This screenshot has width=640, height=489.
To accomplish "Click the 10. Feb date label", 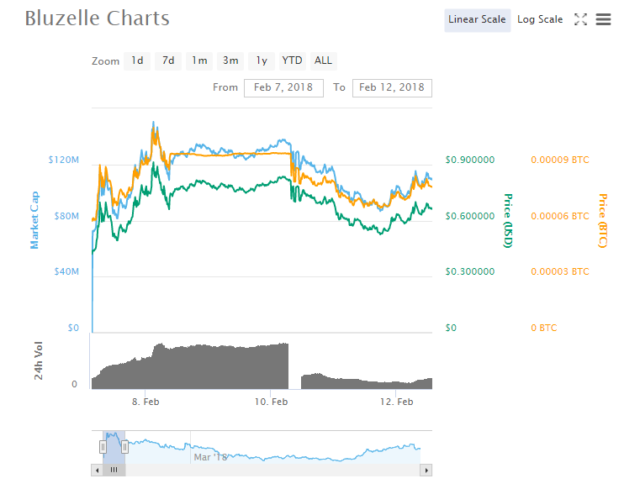I will pos(271,402).
